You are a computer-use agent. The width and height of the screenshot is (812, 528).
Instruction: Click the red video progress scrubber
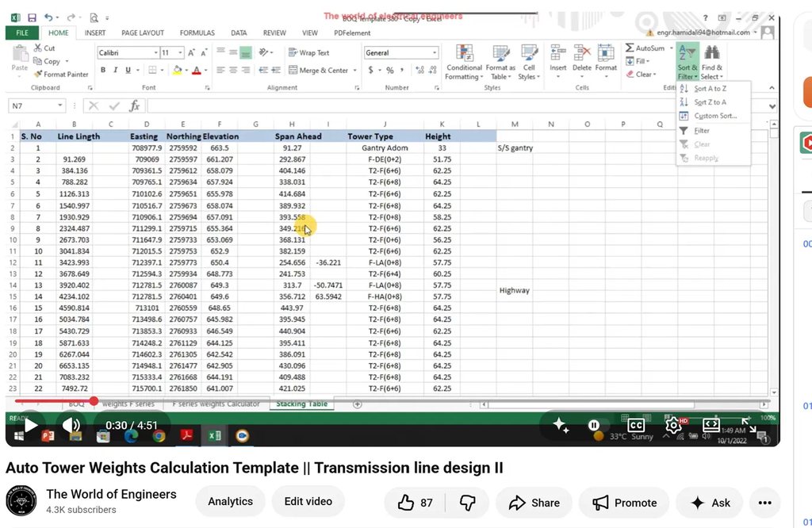[x=94, y=400]
